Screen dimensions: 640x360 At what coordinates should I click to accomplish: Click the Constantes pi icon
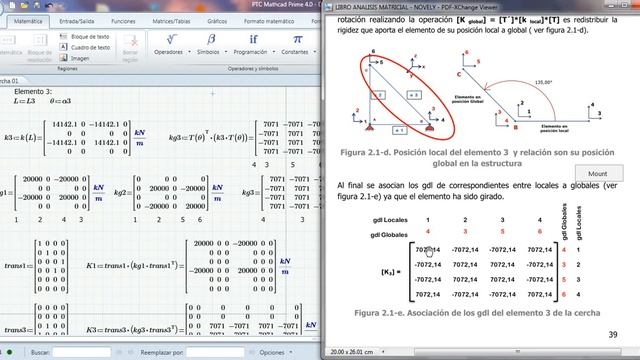coord(298,39)
